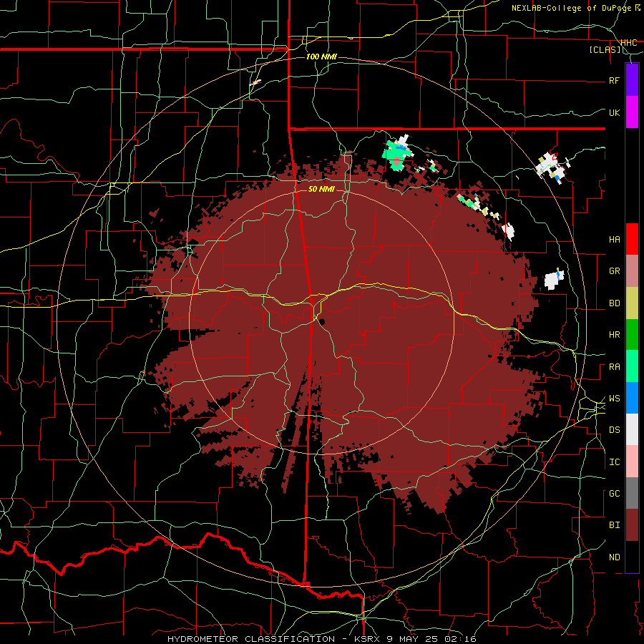Click the [CLAS] units label
The width and height of the screenshot is (644, 644).
point(605,50)
